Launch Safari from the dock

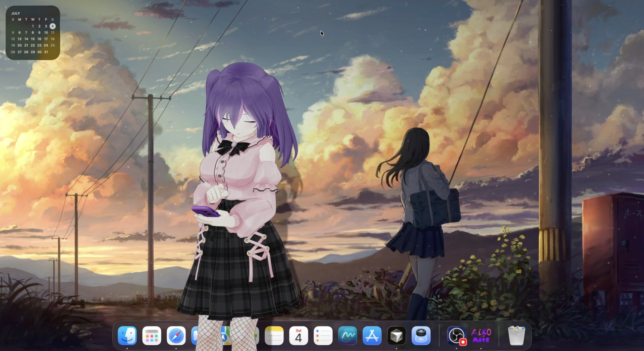176,336
